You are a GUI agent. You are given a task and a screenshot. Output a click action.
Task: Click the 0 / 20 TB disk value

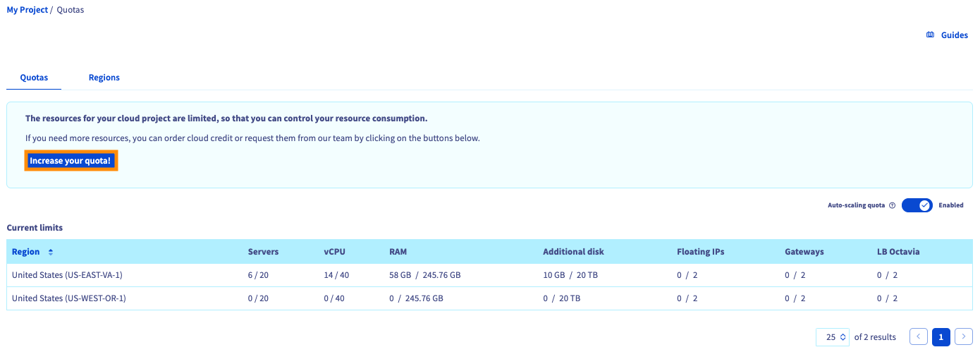(x=562, y=298)
